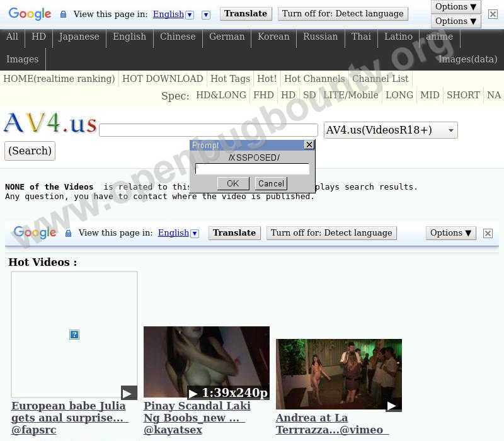Play the European babe Julia video
The height and width of the screenshot is (441, 504).
coord(129,393)
